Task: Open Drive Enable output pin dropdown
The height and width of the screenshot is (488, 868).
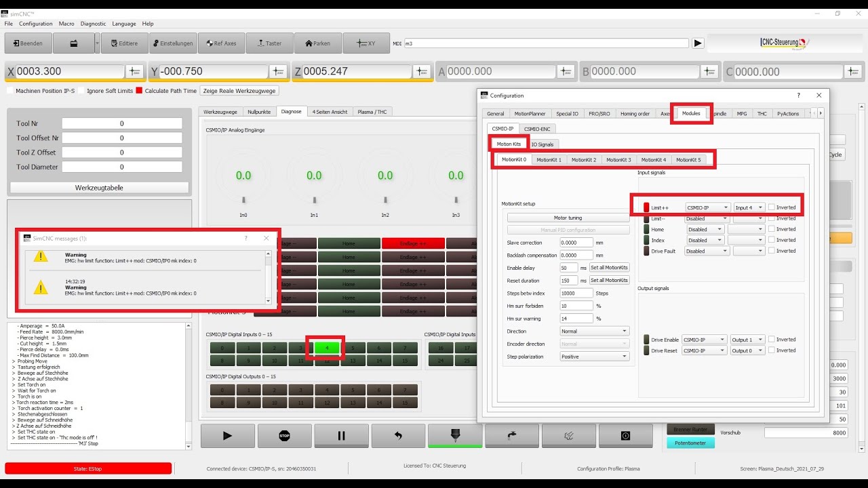Action: 747,340
